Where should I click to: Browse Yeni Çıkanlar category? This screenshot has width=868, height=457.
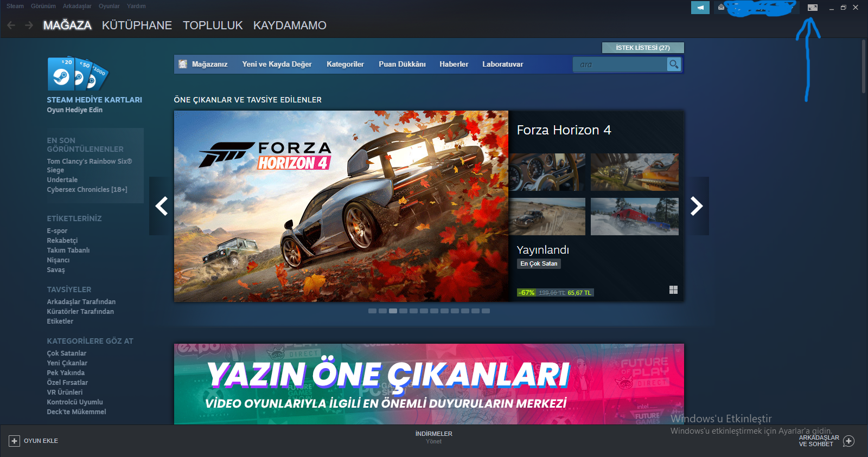[x=67, y=363]
